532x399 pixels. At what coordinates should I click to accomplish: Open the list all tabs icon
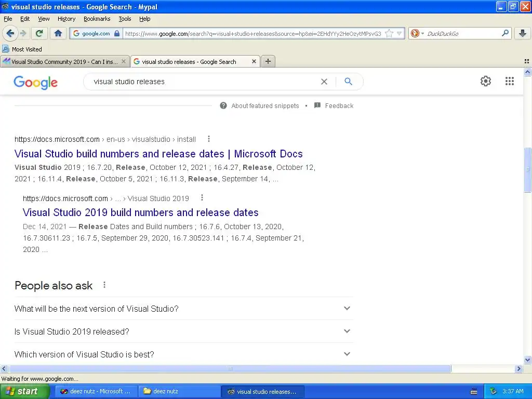coord(527,61)
